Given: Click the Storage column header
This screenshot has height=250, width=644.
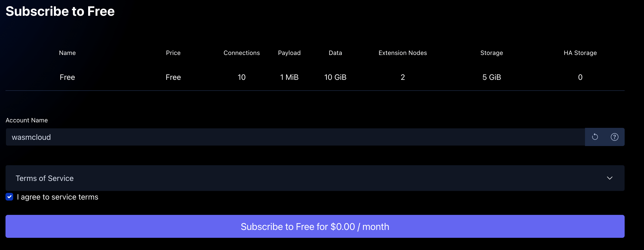Looking at the screenshot, I should [x=491, y=53].
